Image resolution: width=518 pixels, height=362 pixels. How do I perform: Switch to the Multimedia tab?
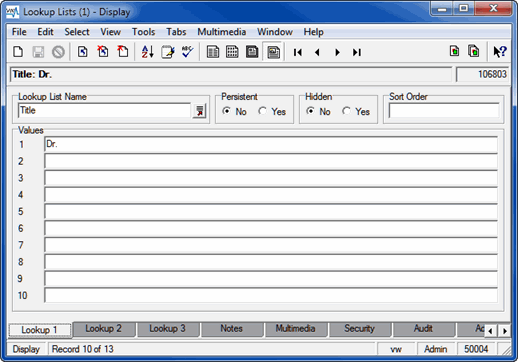click(296, 329)
